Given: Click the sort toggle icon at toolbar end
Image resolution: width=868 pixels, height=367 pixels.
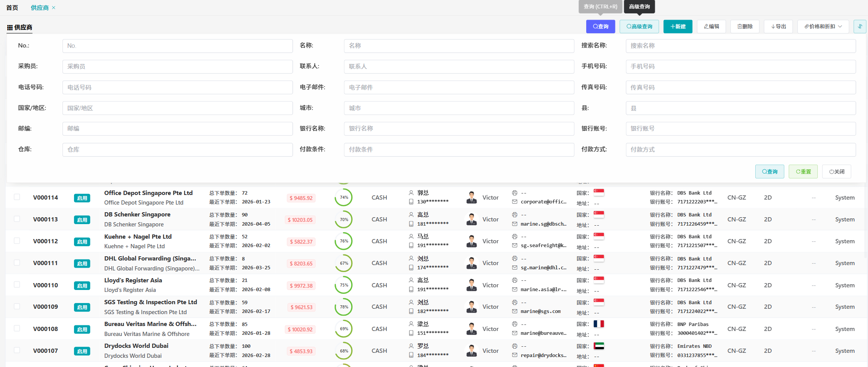Looking at the screenshot, I should [860, 26].
